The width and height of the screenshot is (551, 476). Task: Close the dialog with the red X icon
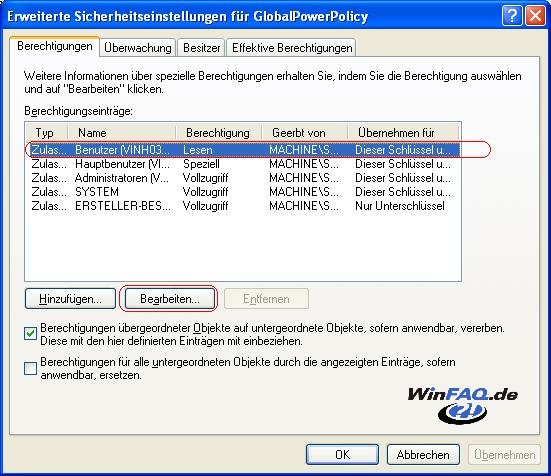pyautogui.click(x=536, y=16)
